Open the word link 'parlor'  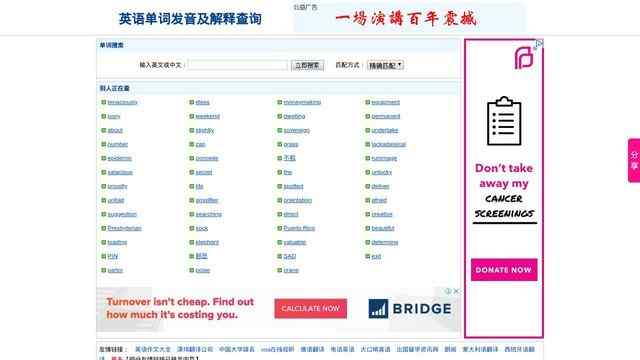click(x=115, y=270)
